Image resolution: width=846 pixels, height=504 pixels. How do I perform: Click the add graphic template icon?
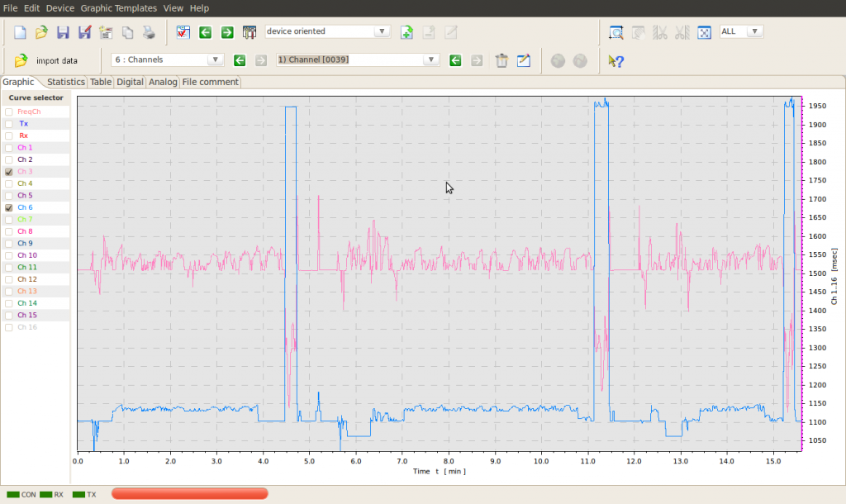click(x=406, y=32)
